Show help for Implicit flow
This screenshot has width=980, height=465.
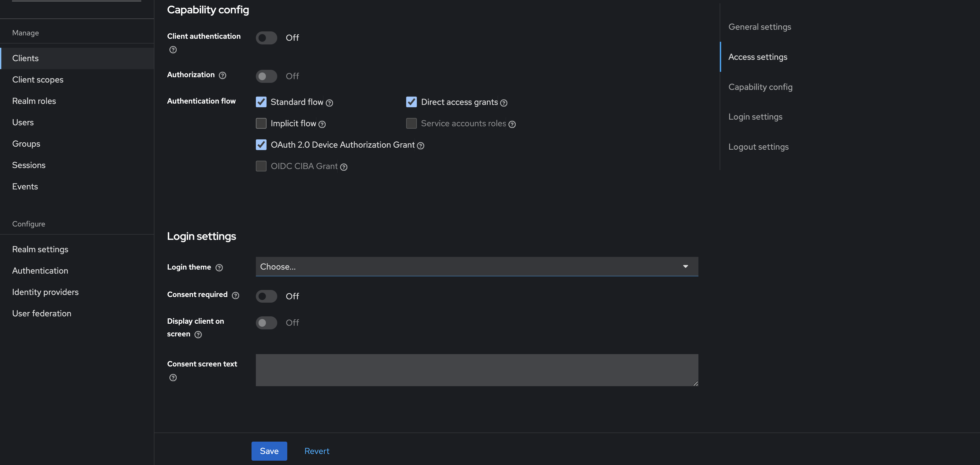[x=322, y=124]
